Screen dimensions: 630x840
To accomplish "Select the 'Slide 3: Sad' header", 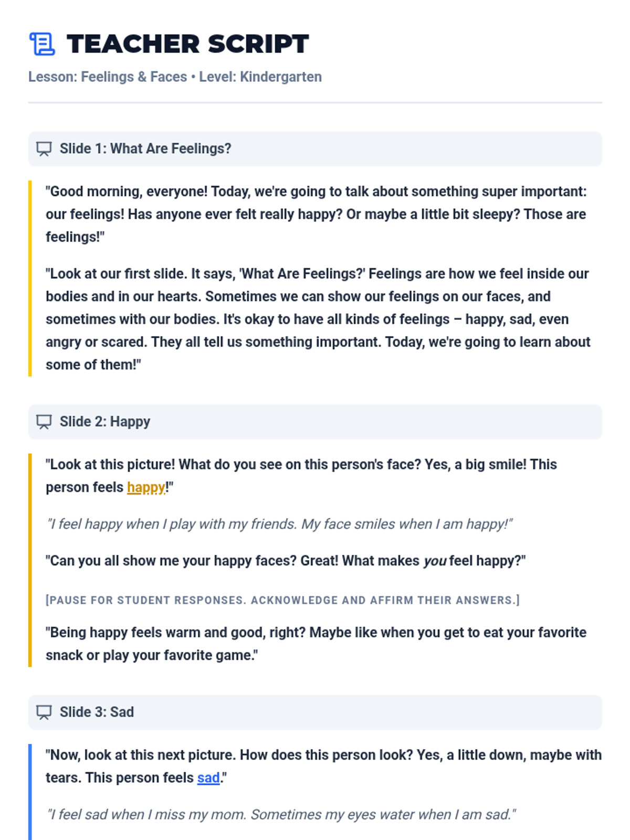I will pyautogui.click(x=315, y=712).
